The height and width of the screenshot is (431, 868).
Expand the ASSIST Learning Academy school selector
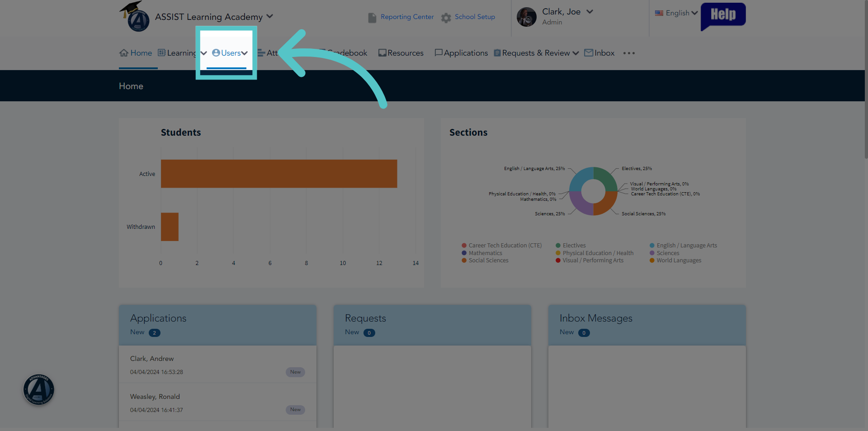point(270,16)
